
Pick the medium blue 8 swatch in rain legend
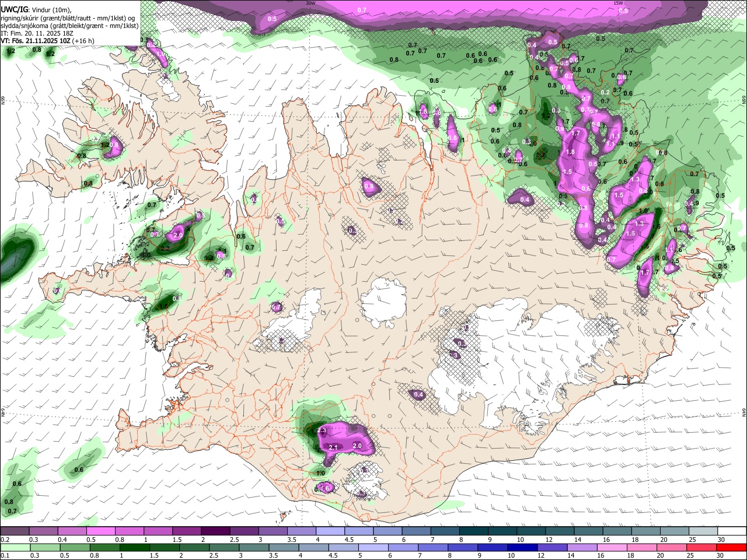pos(463,547)
